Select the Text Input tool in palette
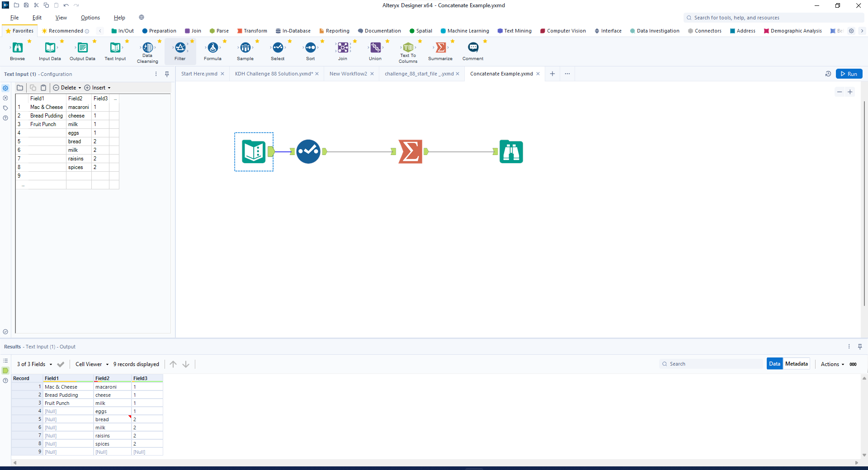Screen dimensions: 868x470 (x=115, y=47)
